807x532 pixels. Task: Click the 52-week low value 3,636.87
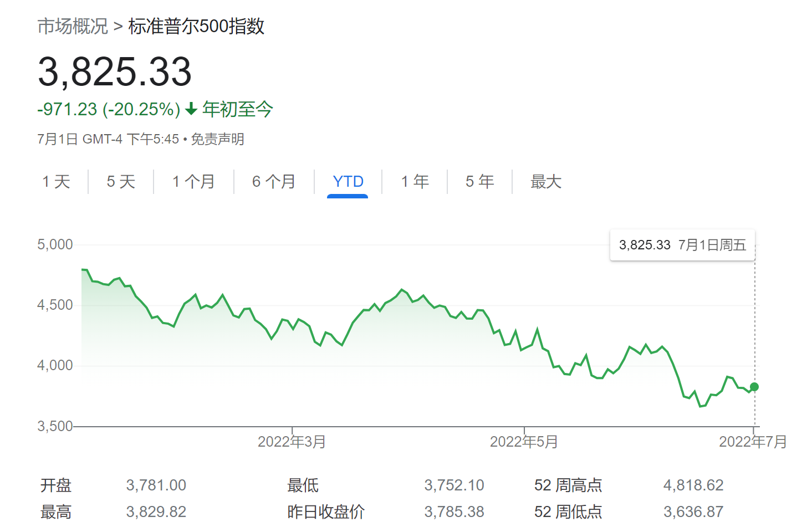point(694,512)
